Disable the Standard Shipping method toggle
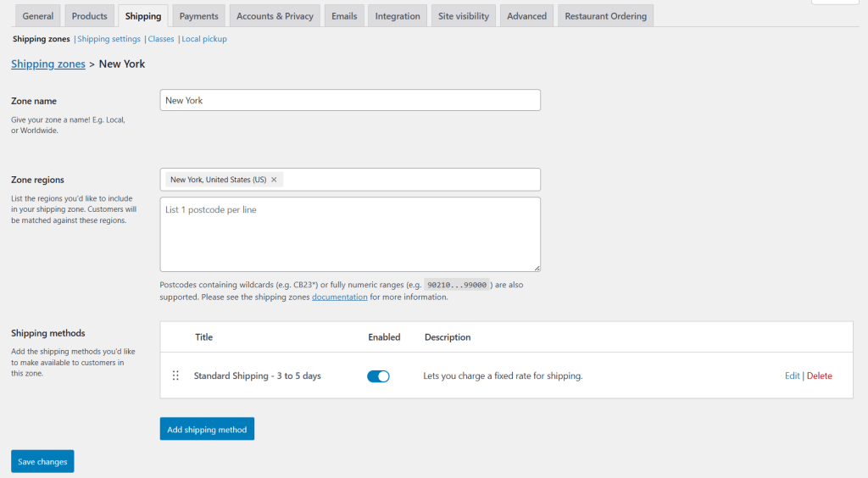 [x=378, y=375]
